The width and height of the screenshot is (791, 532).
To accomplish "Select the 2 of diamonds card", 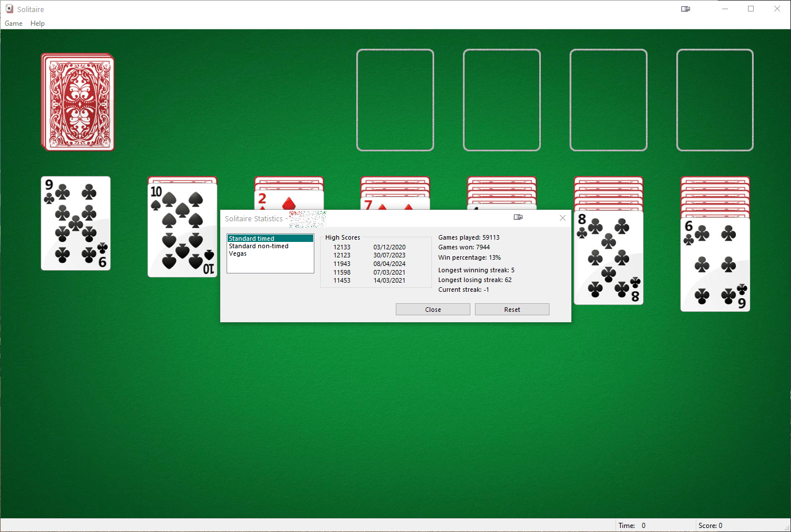I will pos(289,200).
